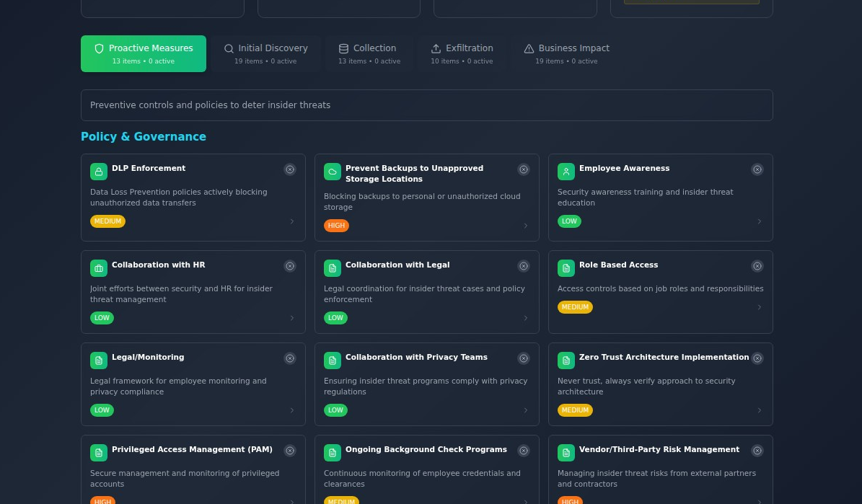The height and width of the screenshot is (504, 862).
Task: Click the Collaboration with HR briefcase icon
Action: coord(99,268)
